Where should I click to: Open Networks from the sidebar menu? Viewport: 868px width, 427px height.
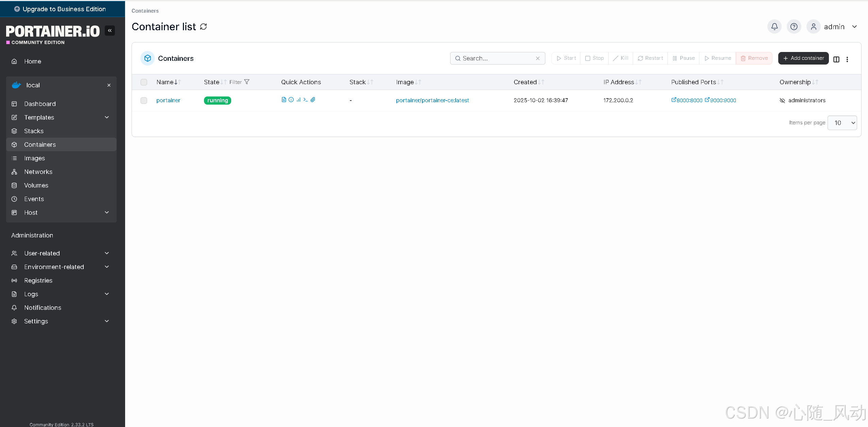[x=38, y=172]
